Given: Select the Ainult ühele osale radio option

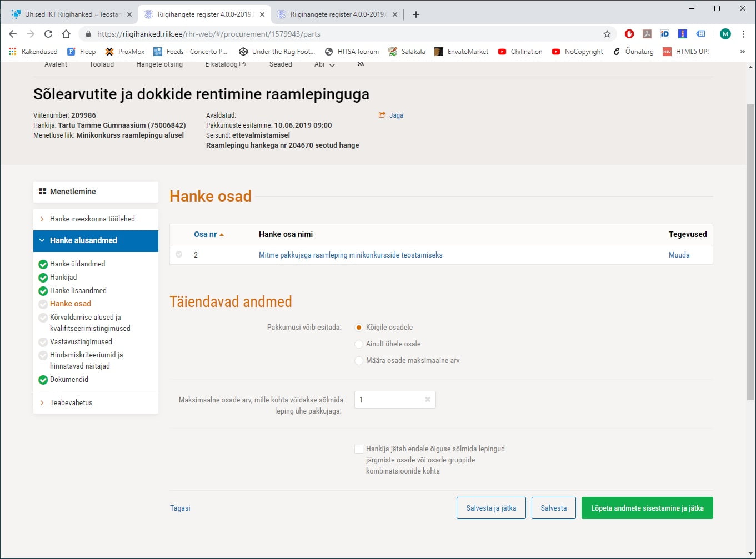Looking at the screenshot, I should pos(359,344).
